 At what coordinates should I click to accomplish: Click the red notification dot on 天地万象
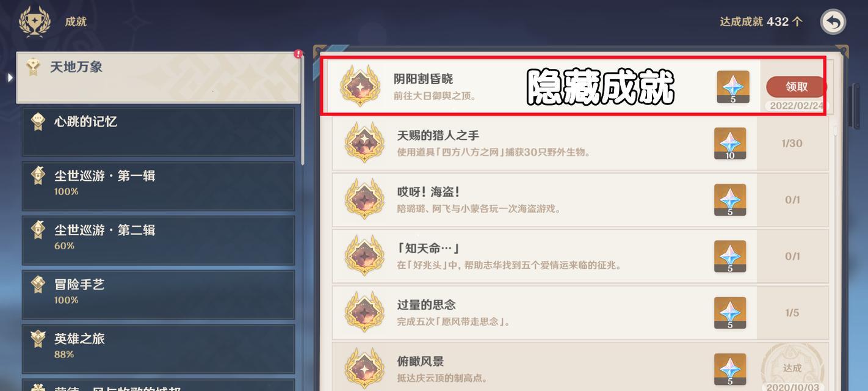pos(298,54)
